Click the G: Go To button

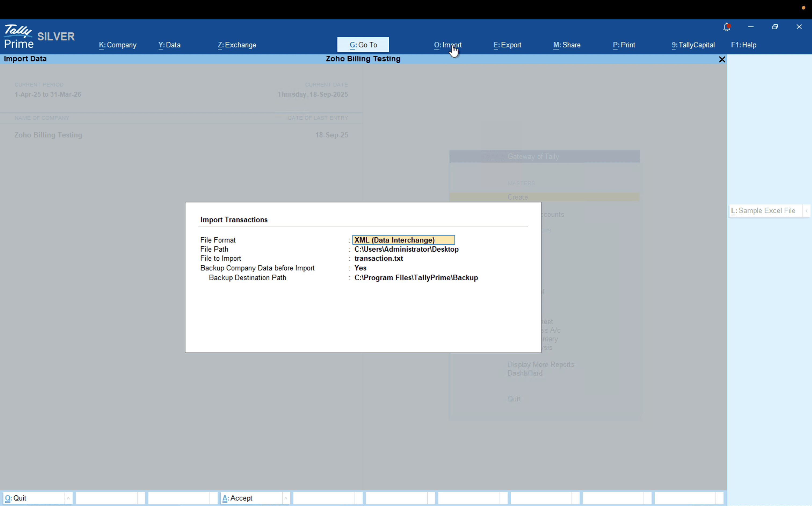pos(363,45)
